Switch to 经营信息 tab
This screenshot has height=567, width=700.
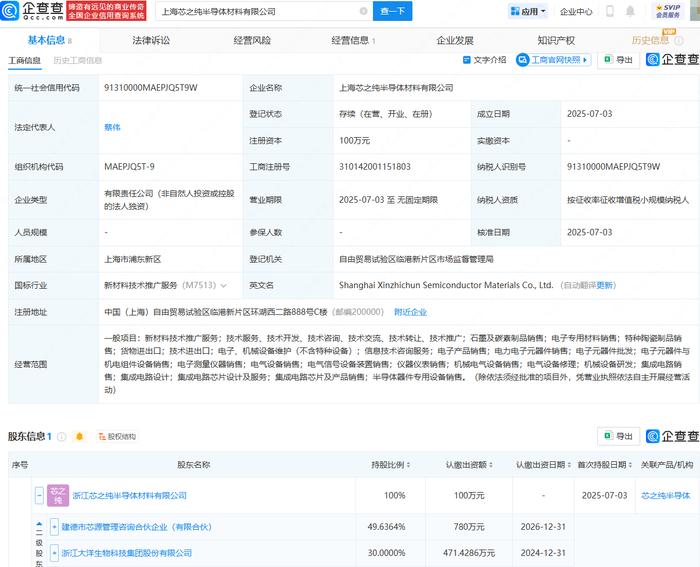pyautogui.click(x=353, y=41)
